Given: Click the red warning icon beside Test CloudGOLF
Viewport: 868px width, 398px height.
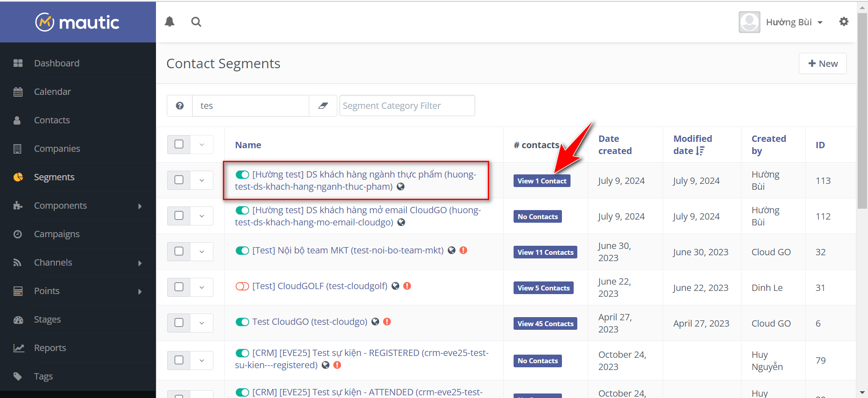Looking at the screenshot, I should [x=407, y=286].
